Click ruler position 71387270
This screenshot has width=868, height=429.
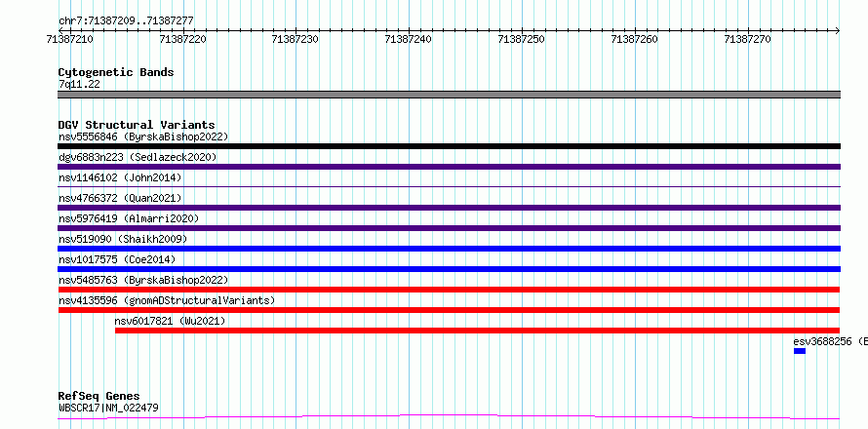tap(747, 39)
